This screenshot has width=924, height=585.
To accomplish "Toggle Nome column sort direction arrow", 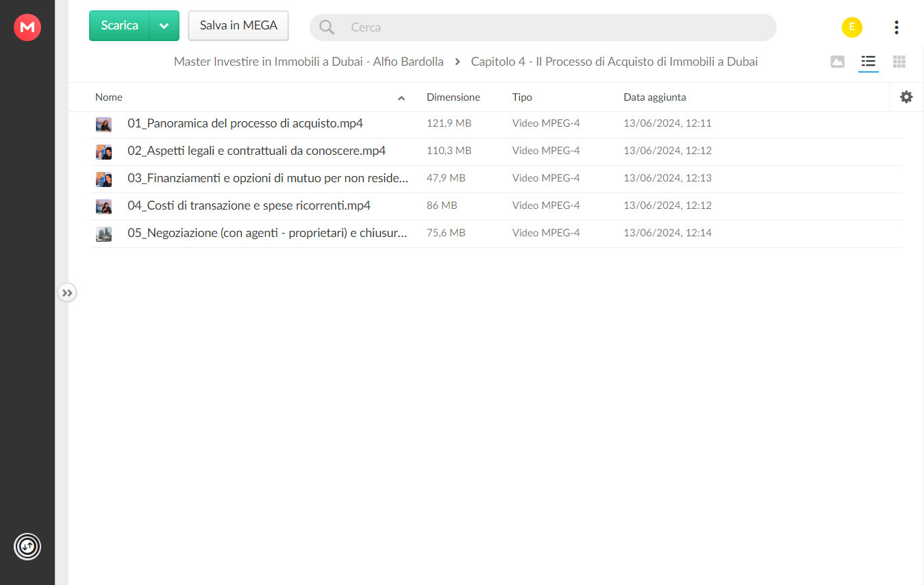I will click(x=401, y=99).
